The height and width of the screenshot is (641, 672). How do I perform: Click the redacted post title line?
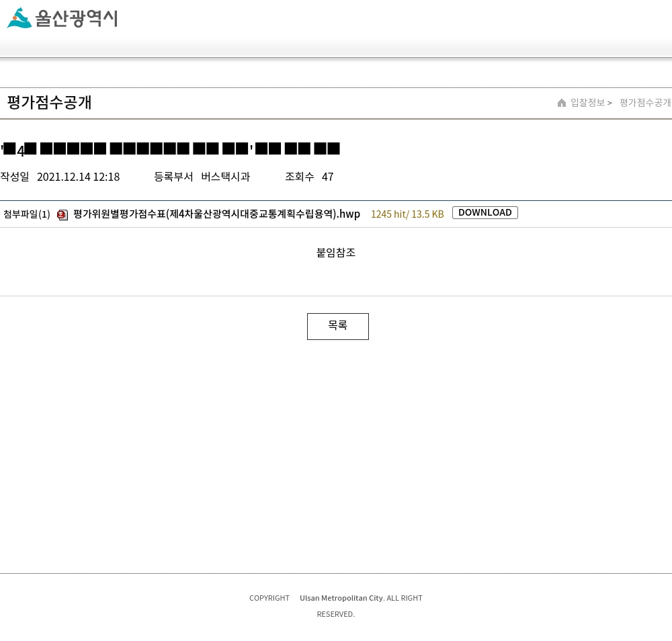[x=171, y=148]
